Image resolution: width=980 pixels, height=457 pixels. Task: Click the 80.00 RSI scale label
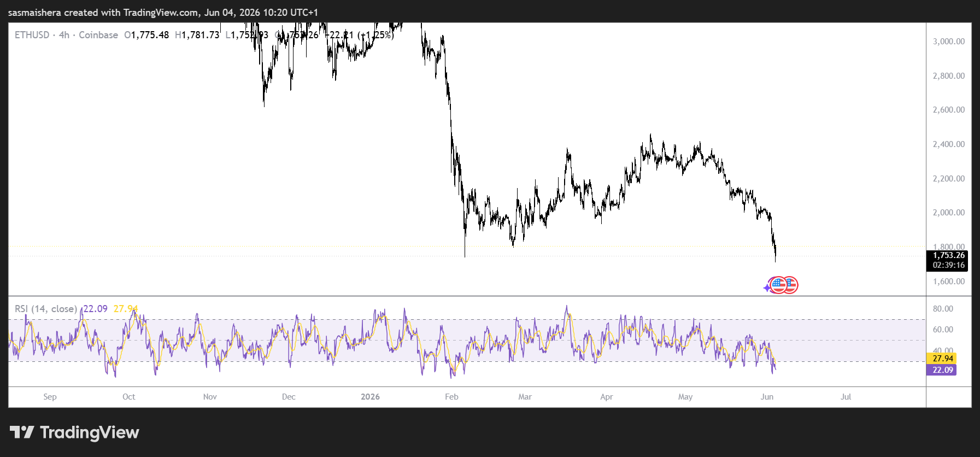pyautogui.click(x=943, y=309)
